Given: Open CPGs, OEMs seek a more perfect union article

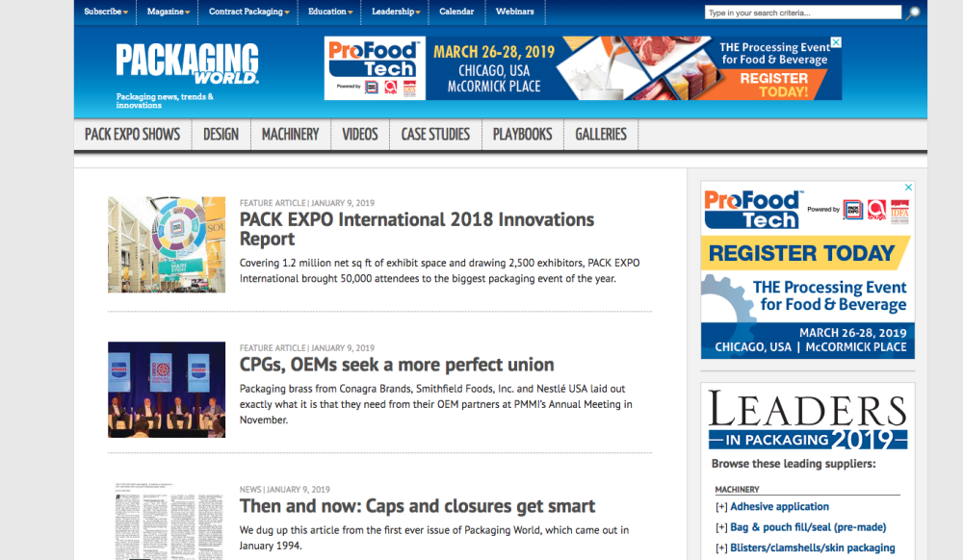Looking at the screenshot, I should [397, 365].
